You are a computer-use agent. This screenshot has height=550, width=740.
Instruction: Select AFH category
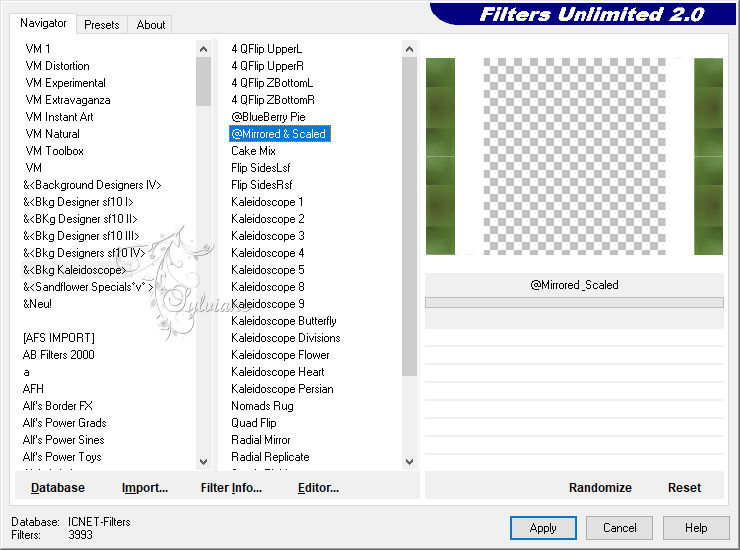33,389
